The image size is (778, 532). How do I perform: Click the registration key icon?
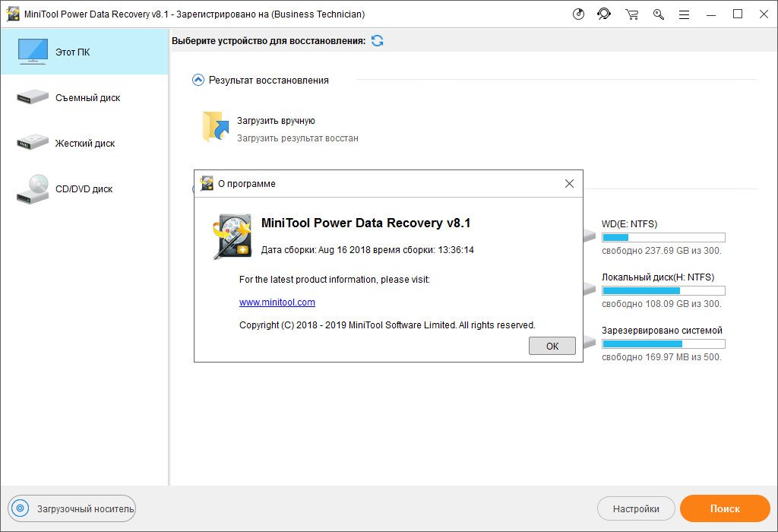658,14
